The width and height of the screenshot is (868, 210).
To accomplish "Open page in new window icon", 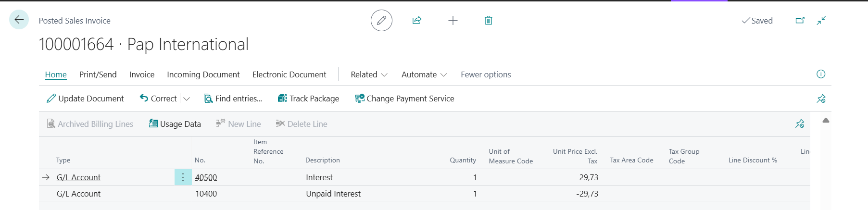I will (800, 21).
